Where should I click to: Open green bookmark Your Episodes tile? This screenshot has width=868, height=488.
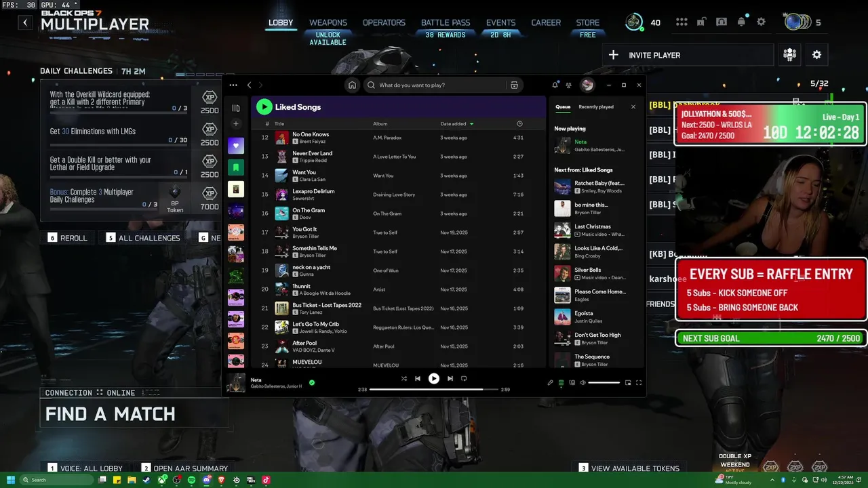click(x=236, y=167)
